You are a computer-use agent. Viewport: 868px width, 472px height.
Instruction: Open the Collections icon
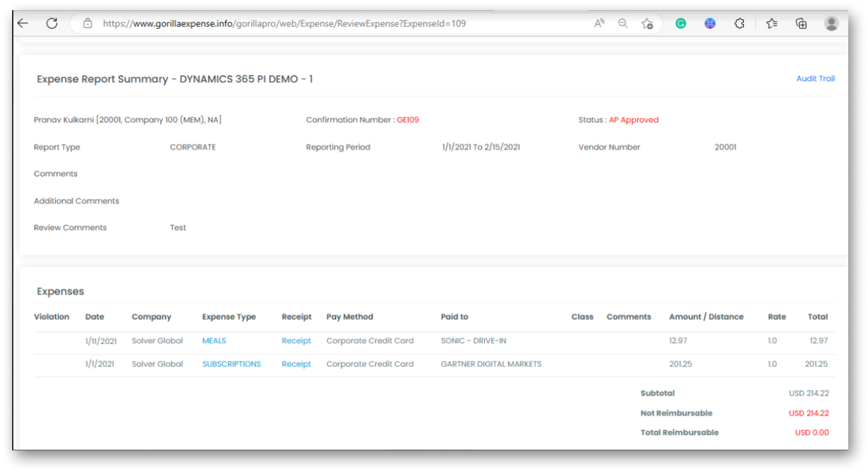tap(801, 24)
